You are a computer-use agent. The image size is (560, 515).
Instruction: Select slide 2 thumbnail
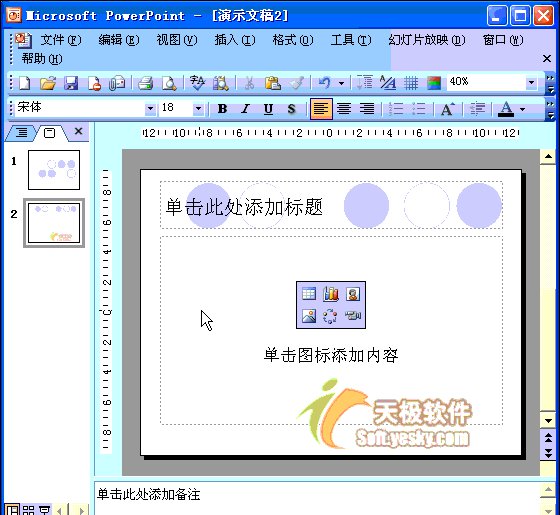click(54, 223)
